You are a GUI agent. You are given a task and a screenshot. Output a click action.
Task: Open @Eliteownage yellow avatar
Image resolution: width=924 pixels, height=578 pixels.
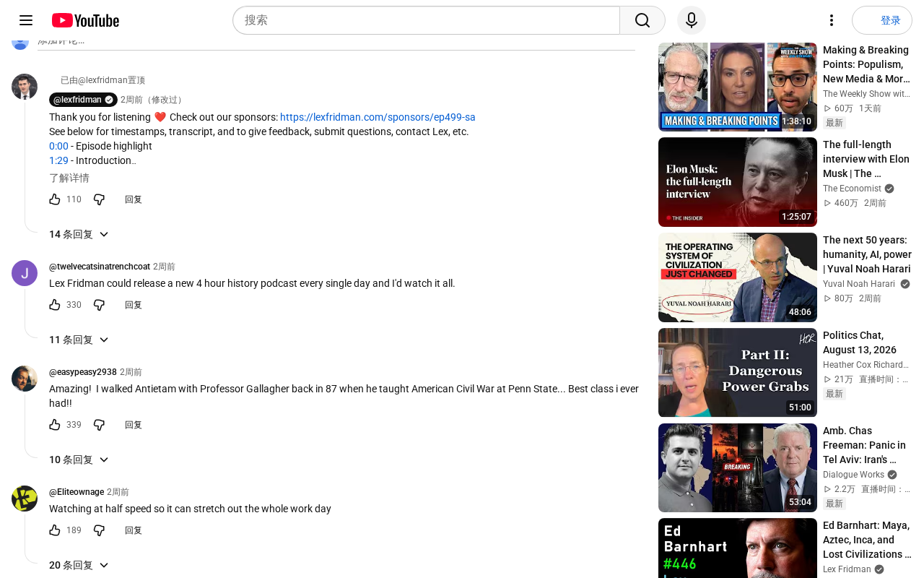coord(25,499)
